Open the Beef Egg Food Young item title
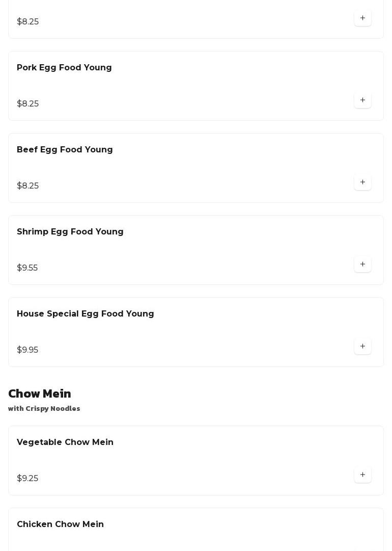 point(65,150)
